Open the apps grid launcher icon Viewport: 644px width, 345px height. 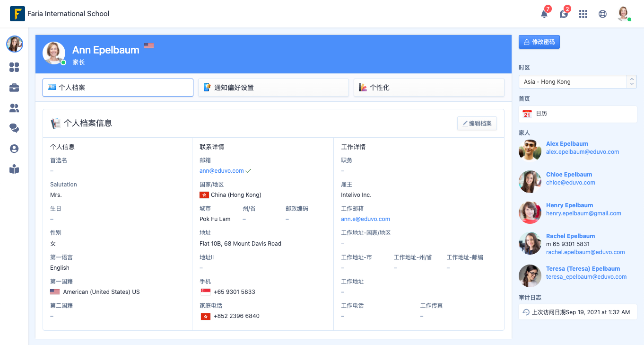click(x=583, y=14)
